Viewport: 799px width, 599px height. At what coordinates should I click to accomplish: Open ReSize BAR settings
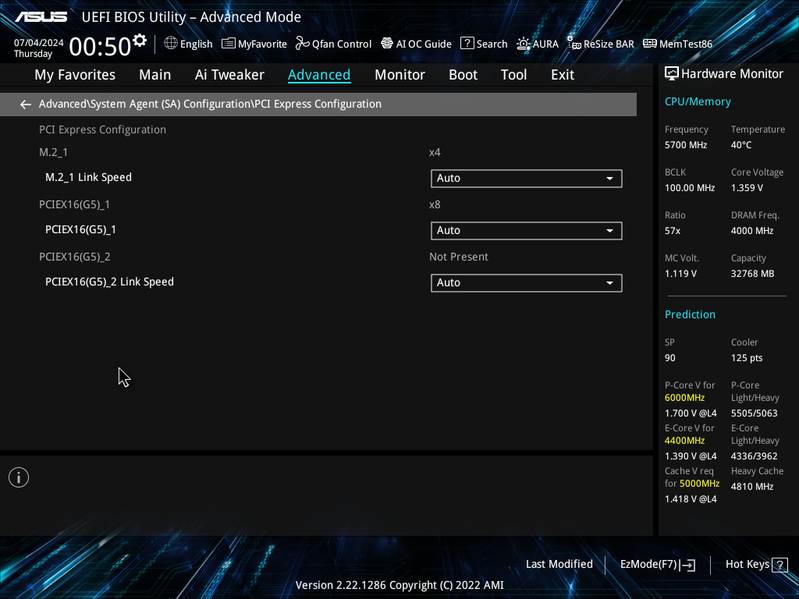601,44
